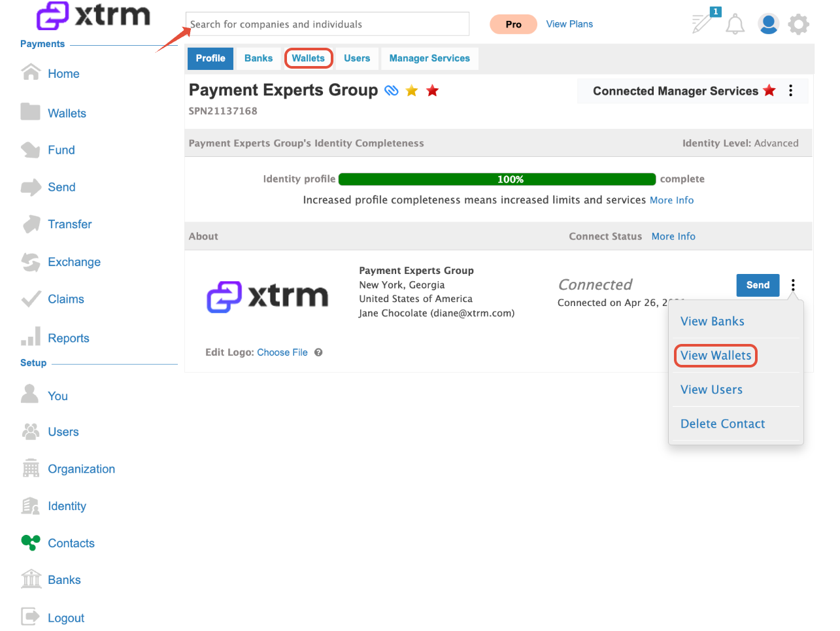Click the SPN21137168 identifier text
This screenshot has width=840, height=631.
(x=223, y=111)
